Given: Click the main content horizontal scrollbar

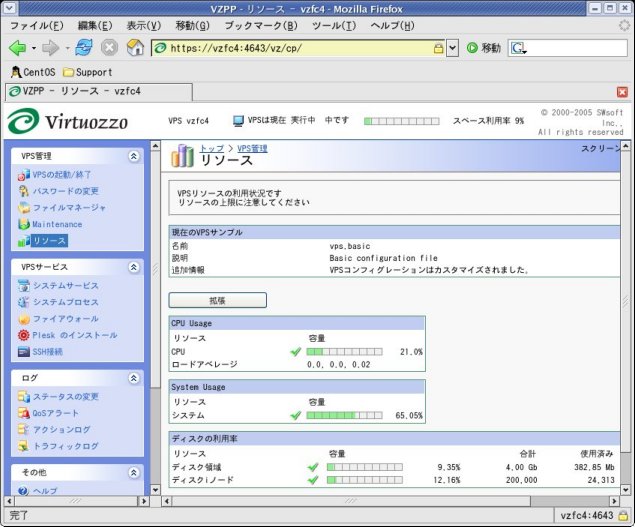Looking at the screenshot, I should 351,501.
